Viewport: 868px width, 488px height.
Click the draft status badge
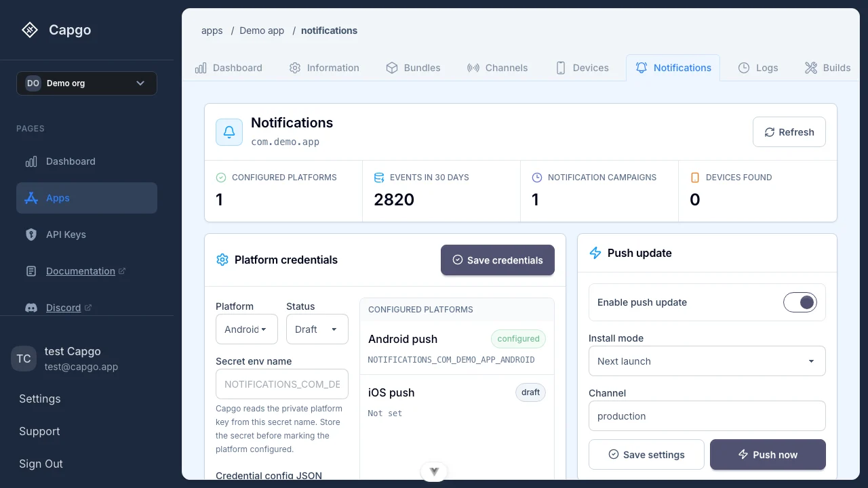[x=530, y=392]
